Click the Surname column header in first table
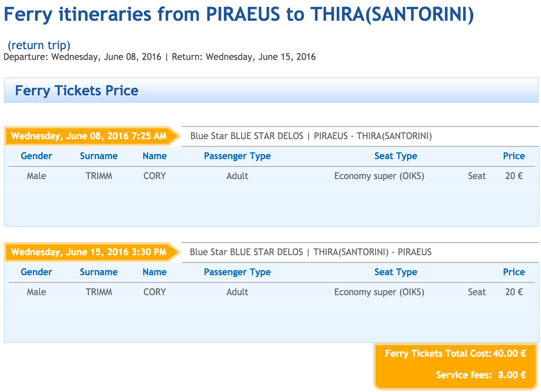The image size is (541, 392). [99, 156]
